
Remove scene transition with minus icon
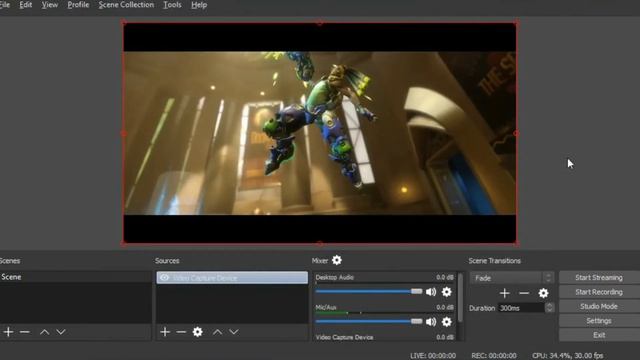point(524,293)
